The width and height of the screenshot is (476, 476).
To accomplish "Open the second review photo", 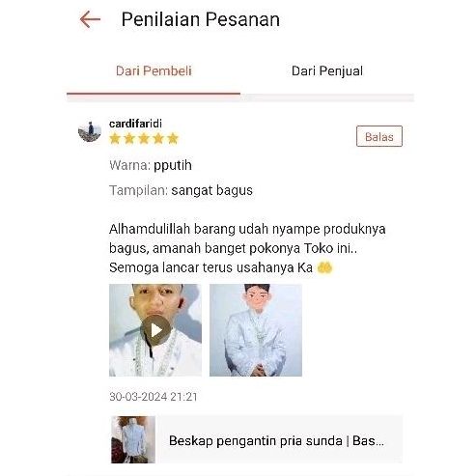I will [x=256, y=330].
